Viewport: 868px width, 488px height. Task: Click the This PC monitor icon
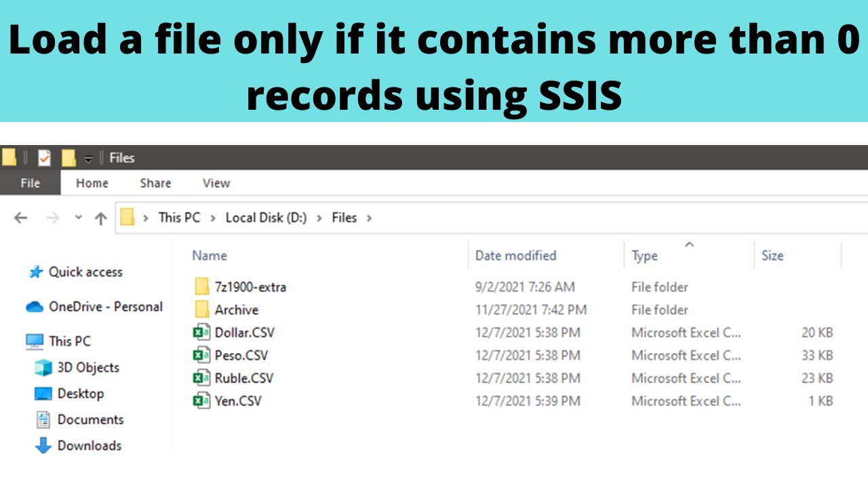(x=35, y=342)
